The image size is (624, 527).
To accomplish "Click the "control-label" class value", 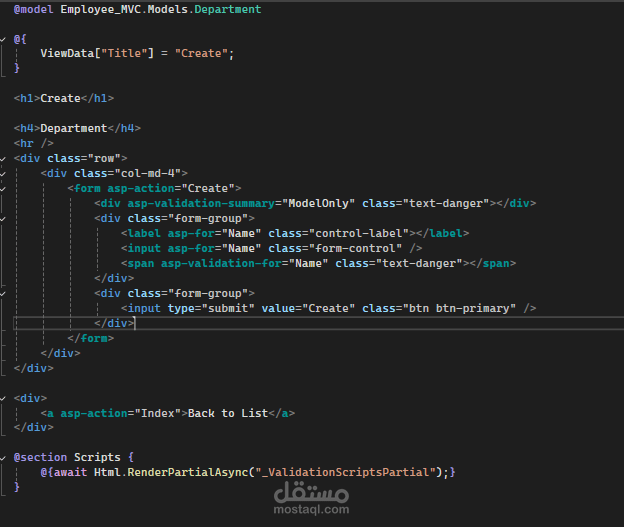I will click(359, 233).
